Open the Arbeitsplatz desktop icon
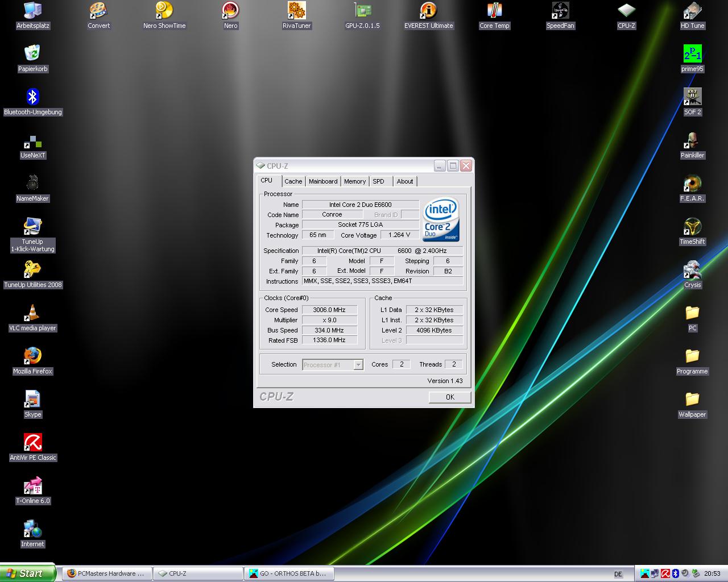This screenshot has height=582, width=728. click(32, 15)
